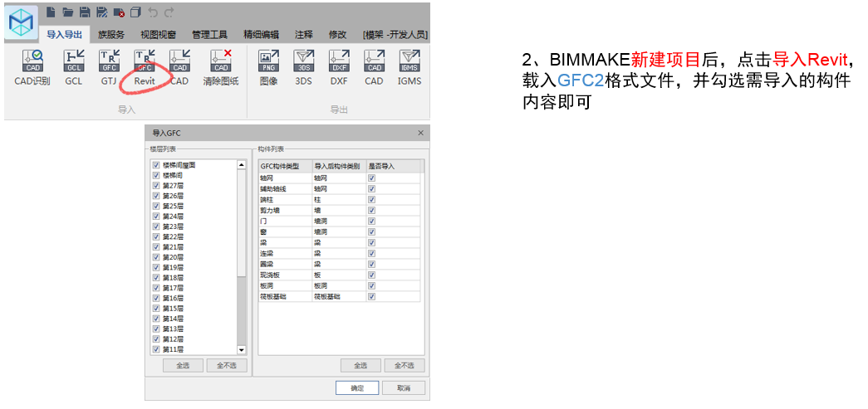Select the 板洞 component type cell

click(285, 285)
